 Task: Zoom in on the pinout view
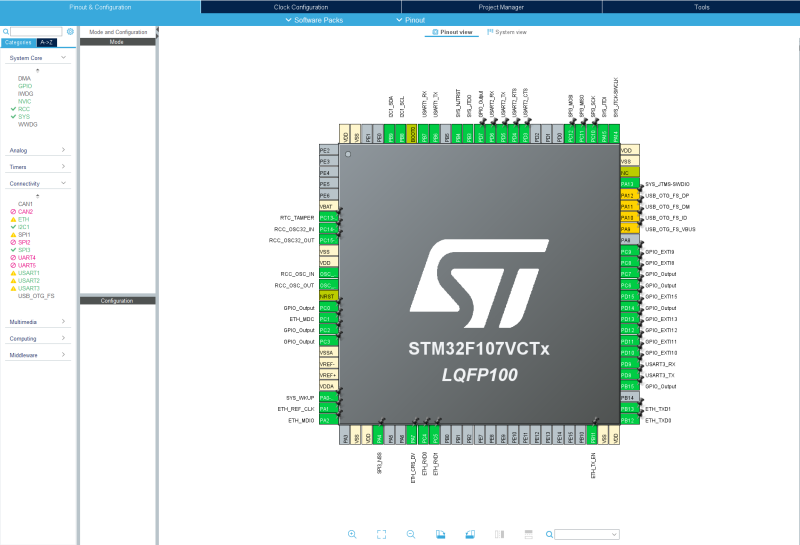[x=352, y=534]
